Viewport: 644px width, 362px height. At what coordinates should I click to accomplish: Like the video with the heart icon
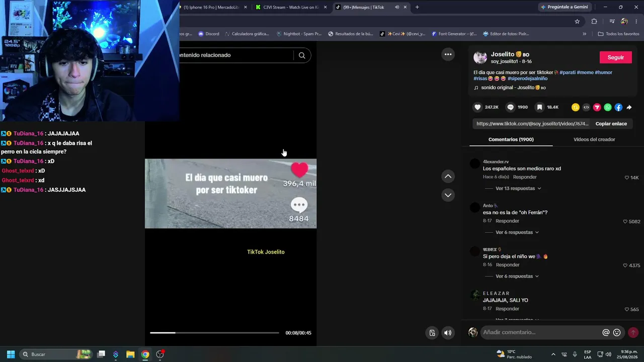click(x=477, y=107)
